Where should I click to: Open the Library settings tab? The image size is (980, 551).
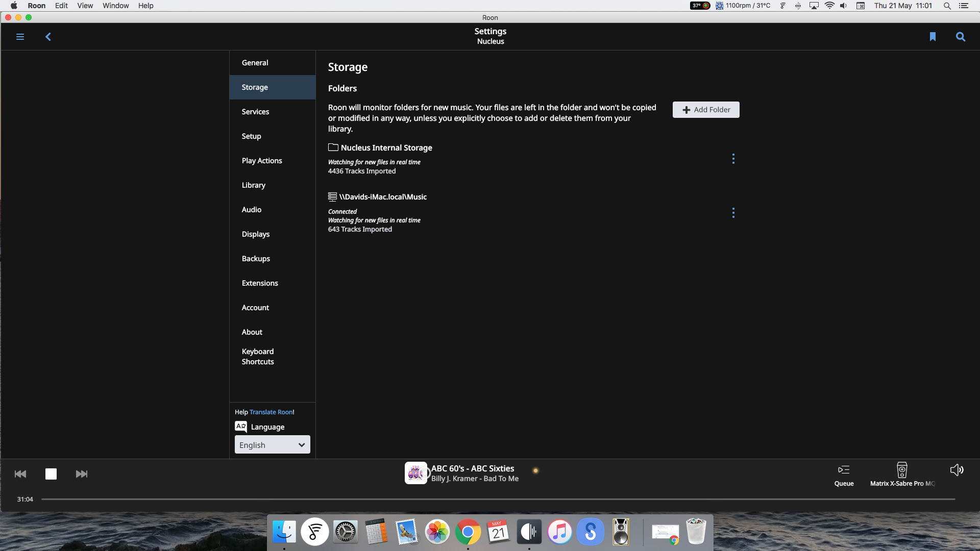[273, 185]
